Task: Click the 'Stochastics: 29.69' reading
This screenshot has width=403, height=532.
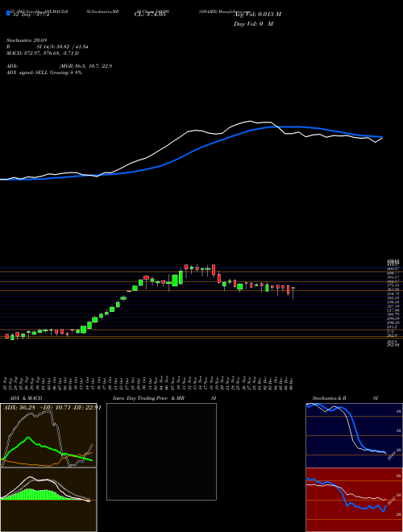Action: 26,40
